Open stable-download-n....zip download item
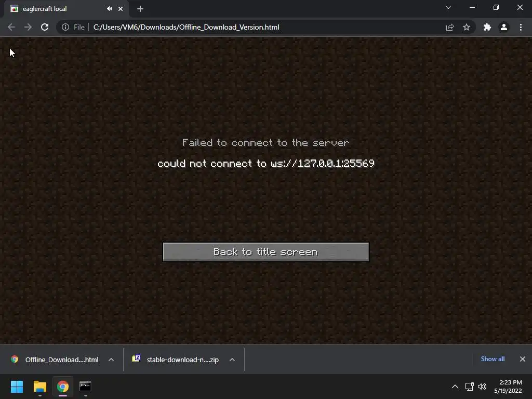 pyautogui.click(x=176, y=360)
